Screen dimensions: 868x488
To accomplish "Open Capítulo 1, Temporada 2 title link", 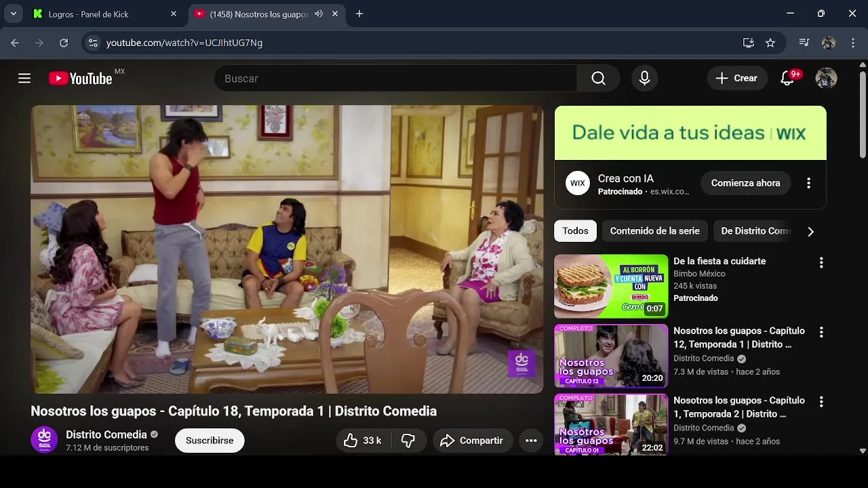I will 739,407.
